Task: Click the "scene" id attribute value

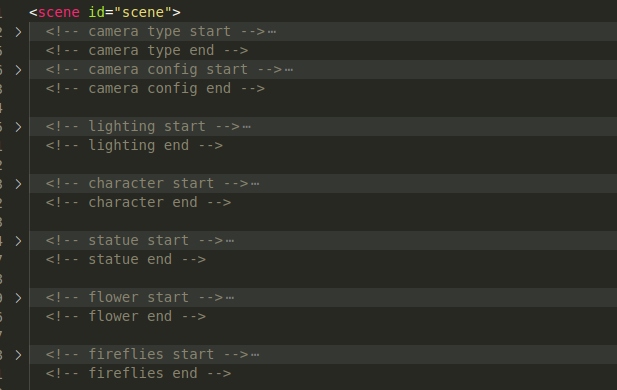Action: (x=142, y=12)
